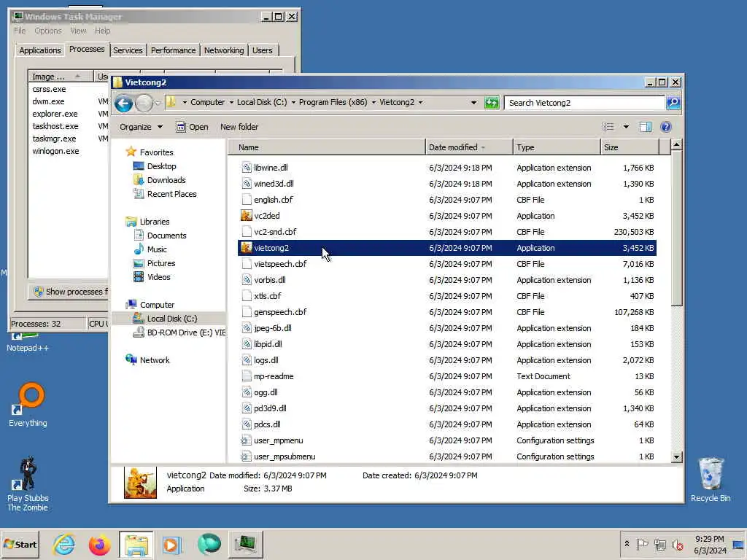Expand the Program Files (x86) breadcrumb arrow
This screenshot has height=560, width=747.
click(x=373, y=102)
